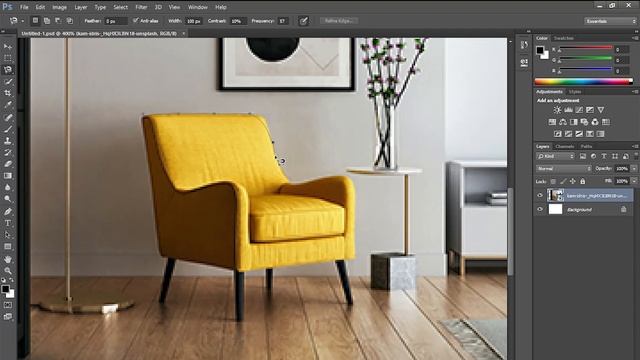Select the Crop tool

[8, 93]
